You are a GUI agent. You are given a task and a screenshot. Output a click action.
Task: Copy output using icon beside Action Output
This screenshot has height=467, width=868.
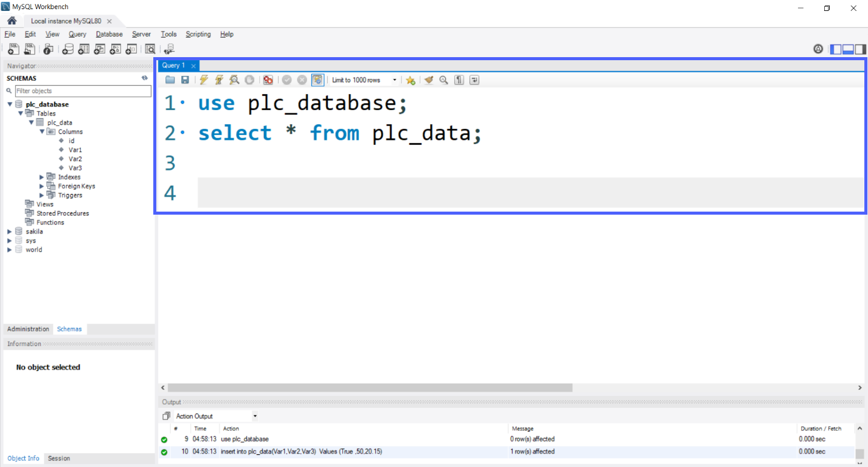pyautogui.click(x=166, y=417)
